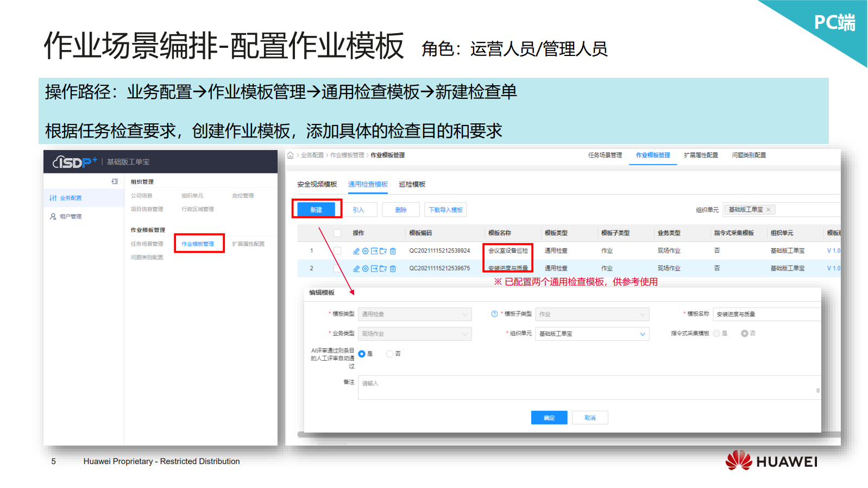Open the 问题类别配置 top tab
This screenshot has width=868, height=488.
coord(749,155)
